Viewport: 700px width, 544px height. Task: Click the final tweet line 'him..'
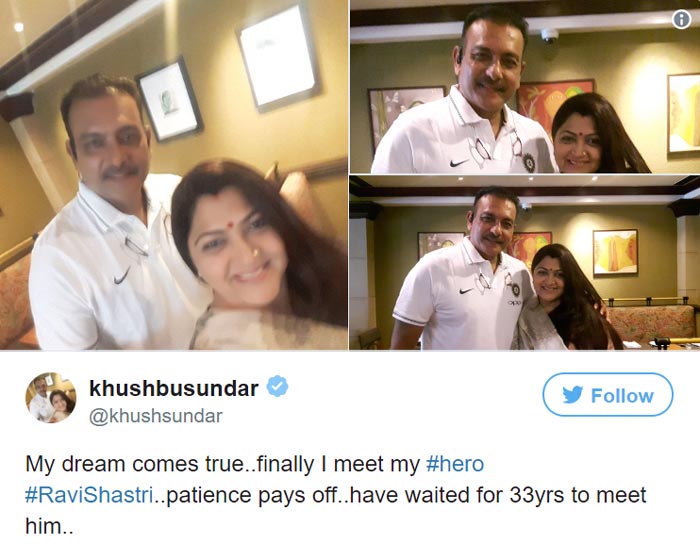pyautogui.click(x=49, y=526)
